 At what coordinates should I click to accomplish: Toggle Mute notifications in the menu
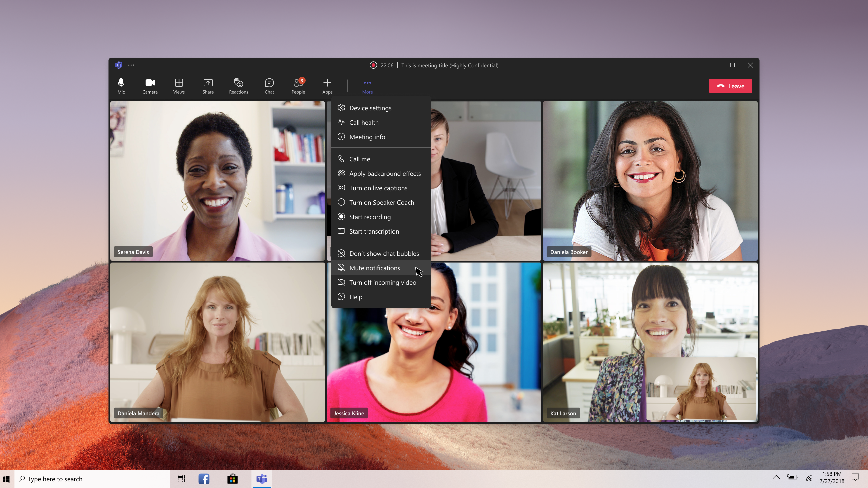pyautogui.click(x=374, y=268)
